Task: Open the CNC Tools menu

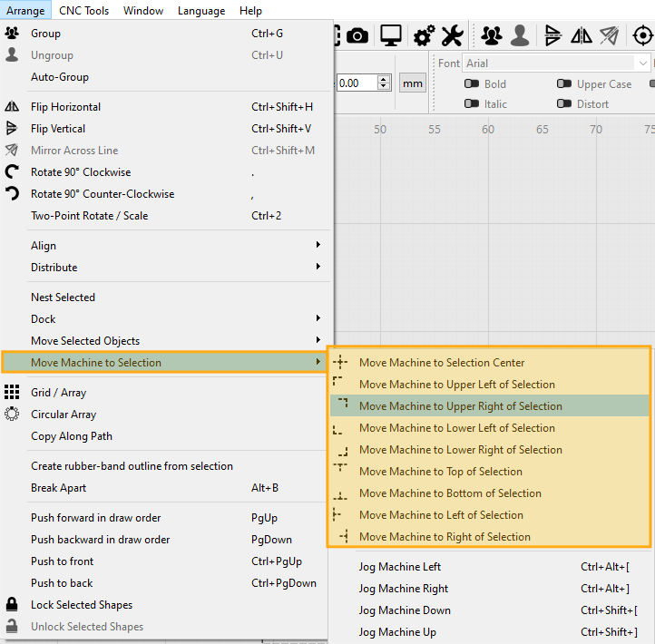Action: click(83, 11)
